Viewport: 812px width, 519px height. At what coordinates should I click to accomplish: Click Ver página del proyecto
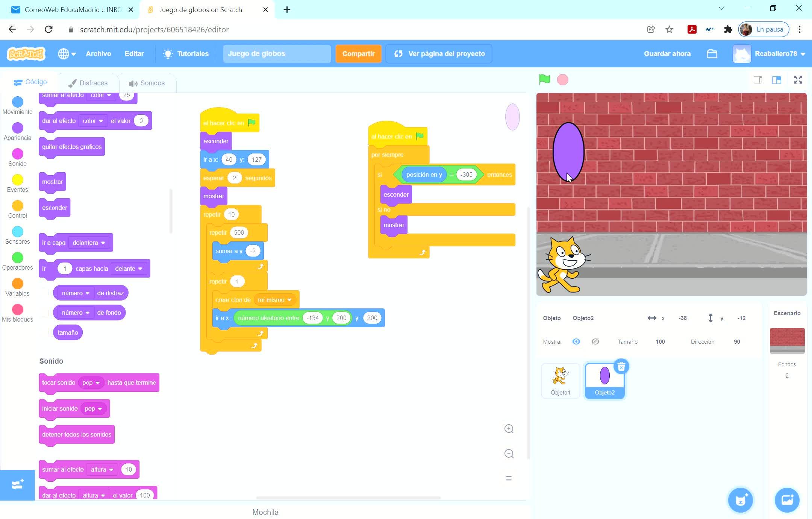(439, 54)
